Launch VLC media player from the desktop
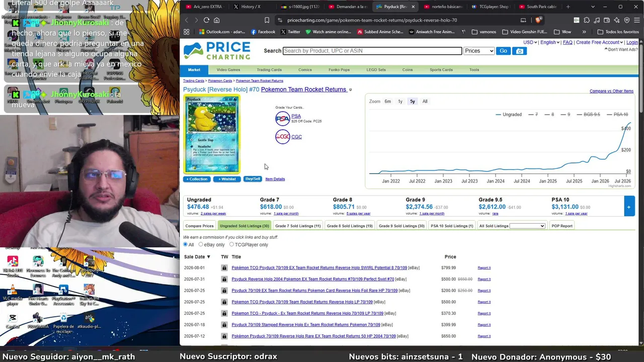 tap(13, 296)
